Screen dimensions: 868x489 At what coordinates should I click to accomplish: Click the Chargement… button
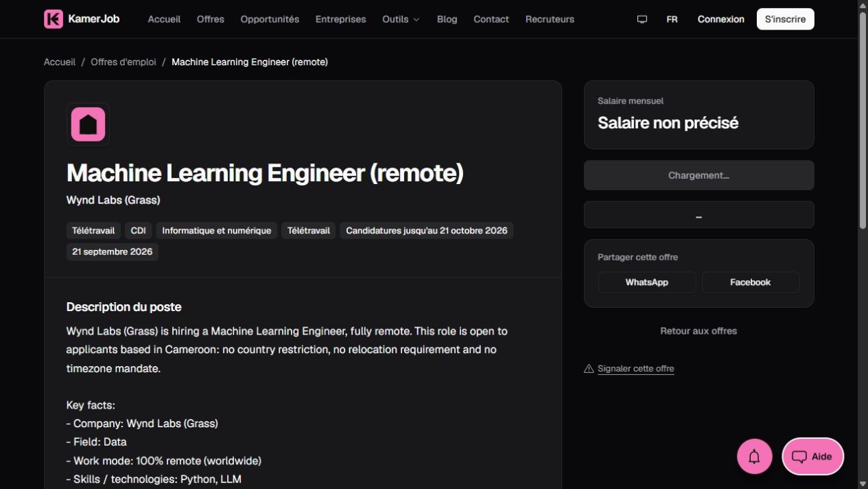pos(699,175)
